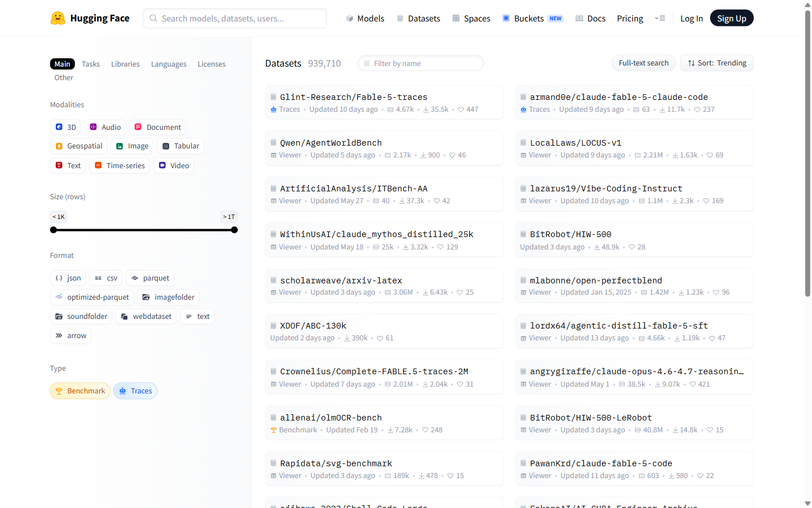Open Qwen/AgentWorldBench dataset card
Viewport: 812px width, 508px height.
(x=385, y=148)
